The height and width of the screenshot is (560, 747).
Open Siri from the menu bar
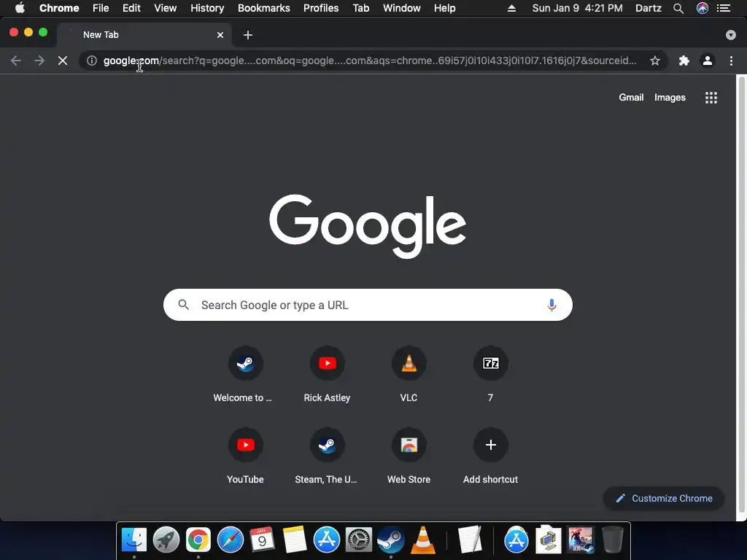click(x=703, y=8)
